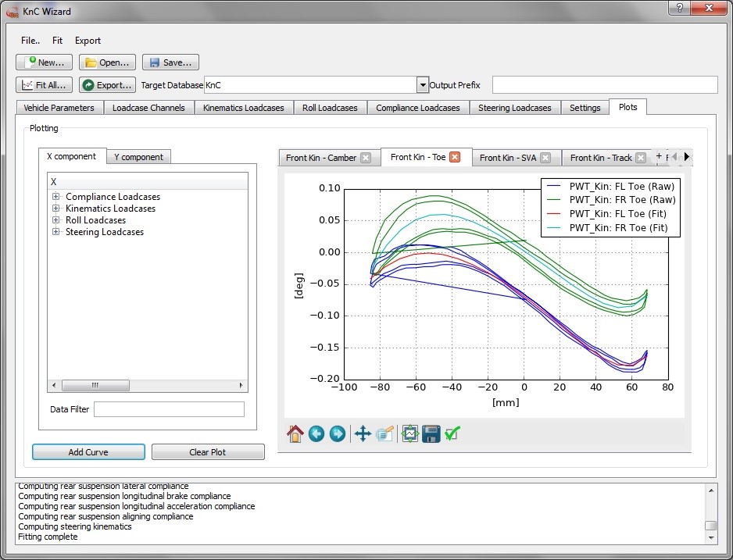
Task: Click the green checkmark edit parameters icon
Action: 452,433
